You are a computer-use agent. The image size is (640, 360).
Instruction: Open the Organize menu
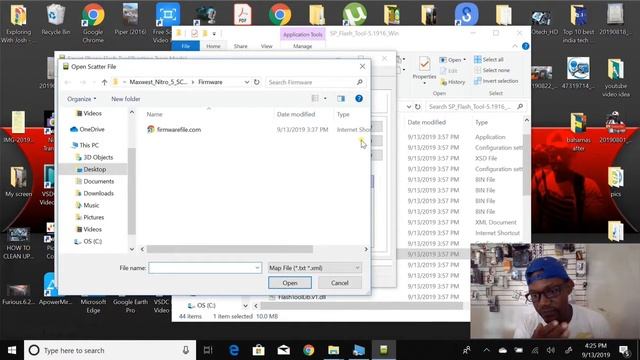pos(82,99)
